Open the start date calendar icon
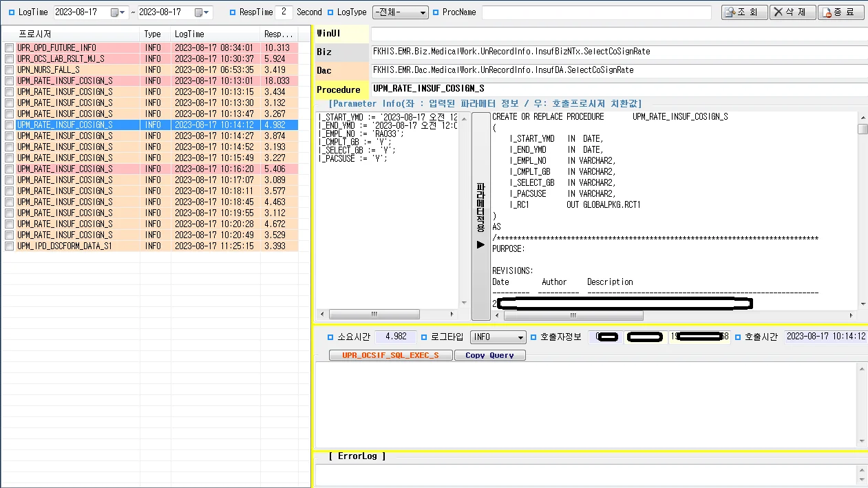 (114, 12)
